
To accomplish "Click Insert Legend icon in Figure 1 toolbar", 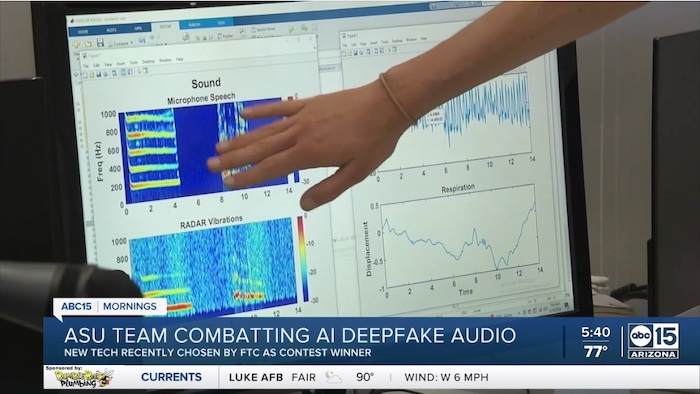I will [x=130, y=72].
